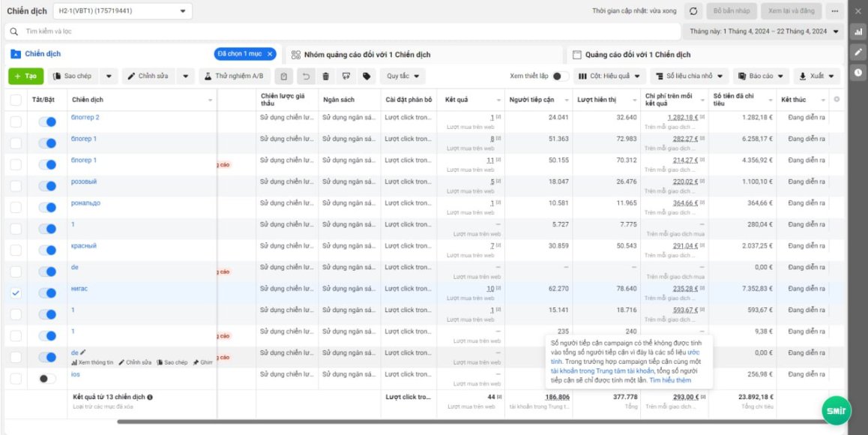Image resolution: width=868 pixels, height=435 pixels.
Task: Open the clock history icon in right sidebar
Action: tap(858, 72)
